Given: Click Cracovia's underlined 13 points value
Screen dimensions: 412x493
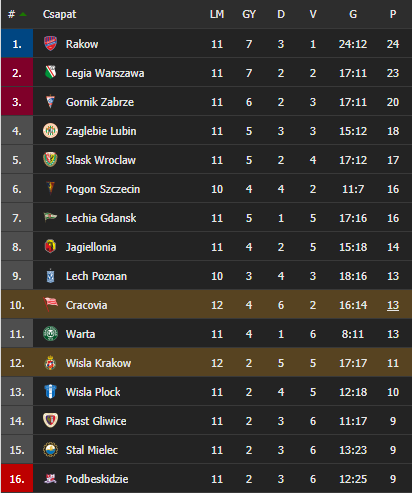Looking at the screenshot, I should pos(393,305).
